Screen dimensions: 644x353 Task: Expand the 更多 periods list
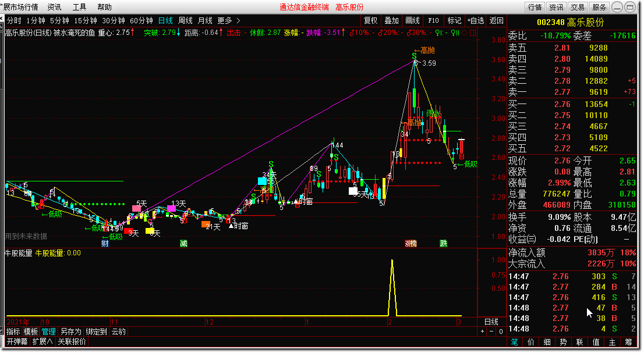225,20
